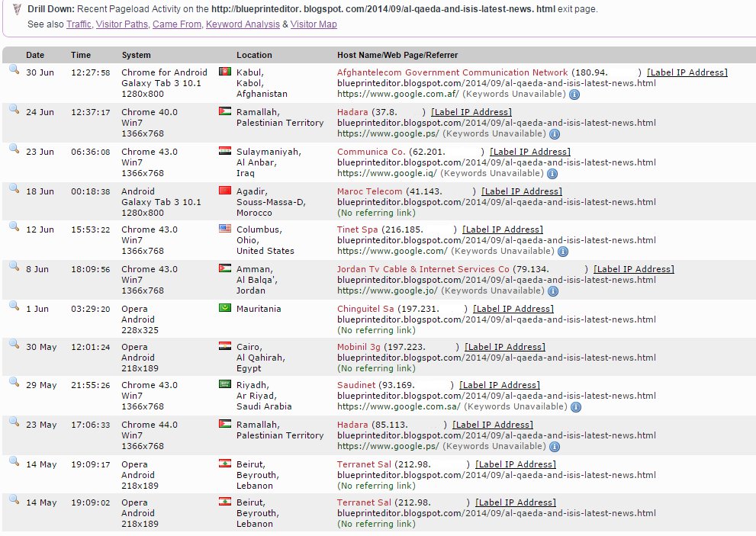Open the Visitor Paths link
The image size is (756, 536).
[x=121, y=24]
